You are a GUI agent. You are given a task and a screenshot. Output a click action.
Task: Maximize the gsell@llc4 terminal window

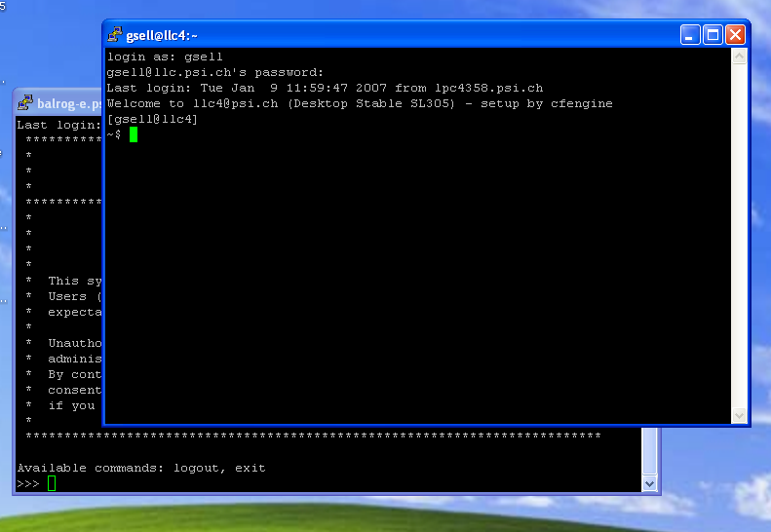(713, 35)
